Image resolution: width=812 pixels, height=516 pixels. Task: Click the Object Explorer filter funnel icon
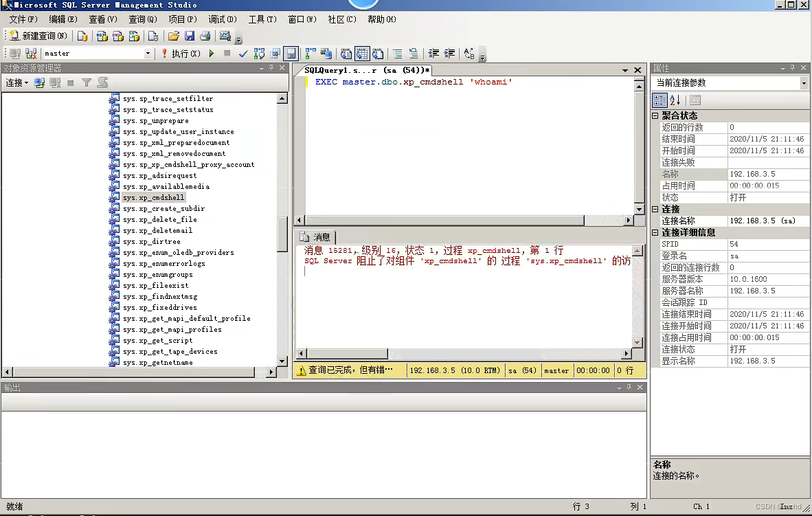pos(87,83)
